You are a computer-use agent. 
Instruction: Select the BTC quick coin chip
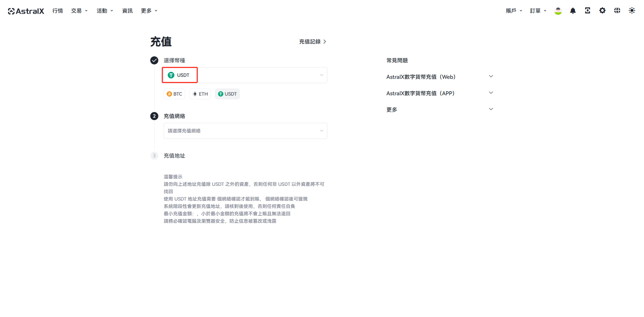174,94
